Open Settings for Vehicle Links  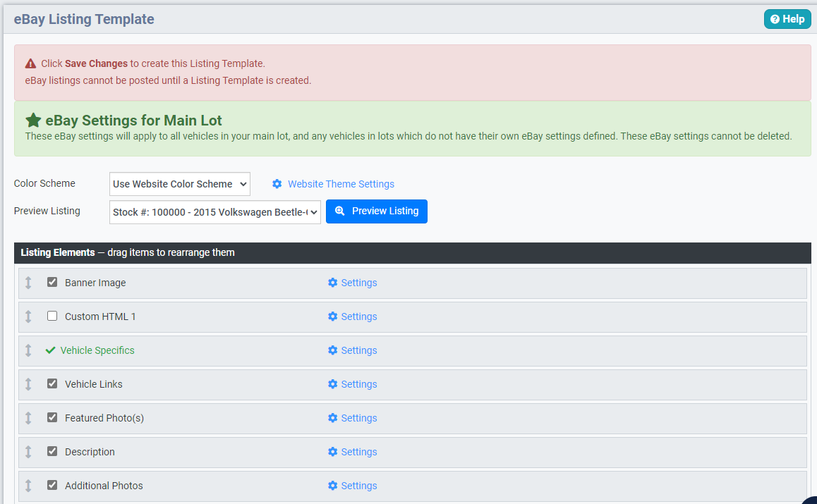353,384
